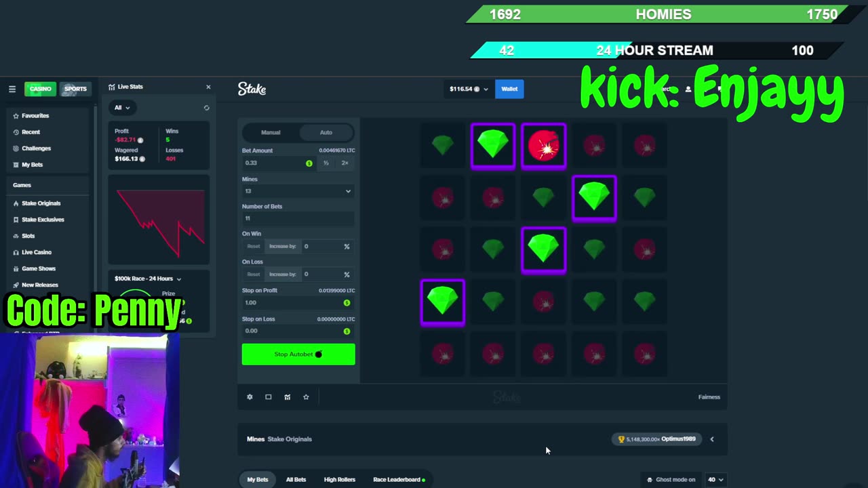Reset live stats with refresh icon
The width and height of the screenshot is (868, 488).
click(x=206, y=108)
